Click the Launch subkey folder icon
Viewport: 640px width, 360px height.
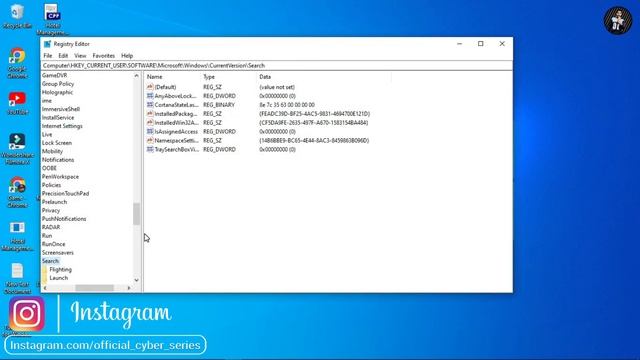45,278
